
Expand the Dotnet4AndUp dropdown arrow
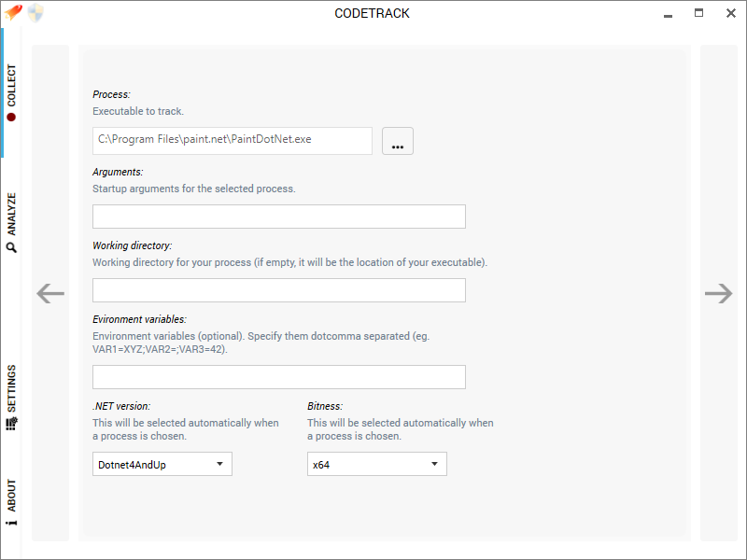219,464
